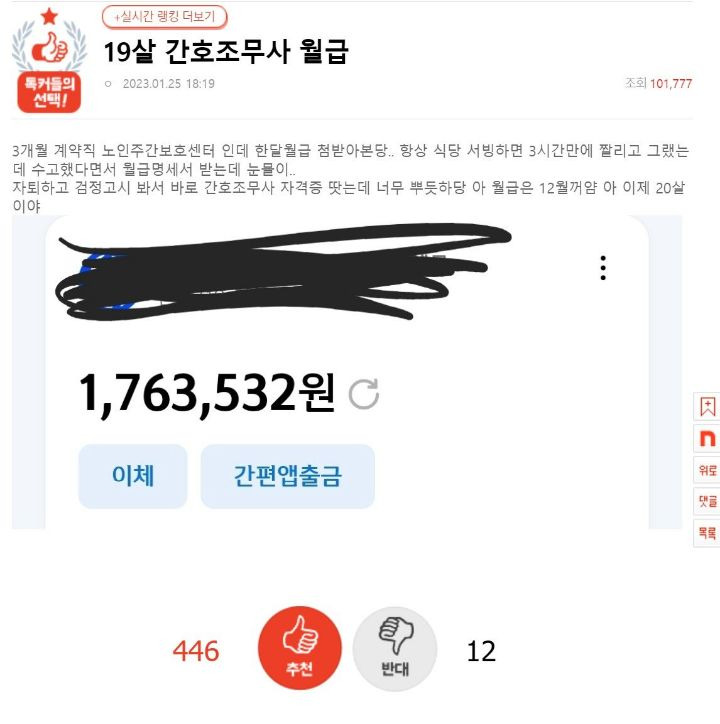Bookmark the post using the sidebar bookmark icon

pyautogui.click(x=707, y=407)
